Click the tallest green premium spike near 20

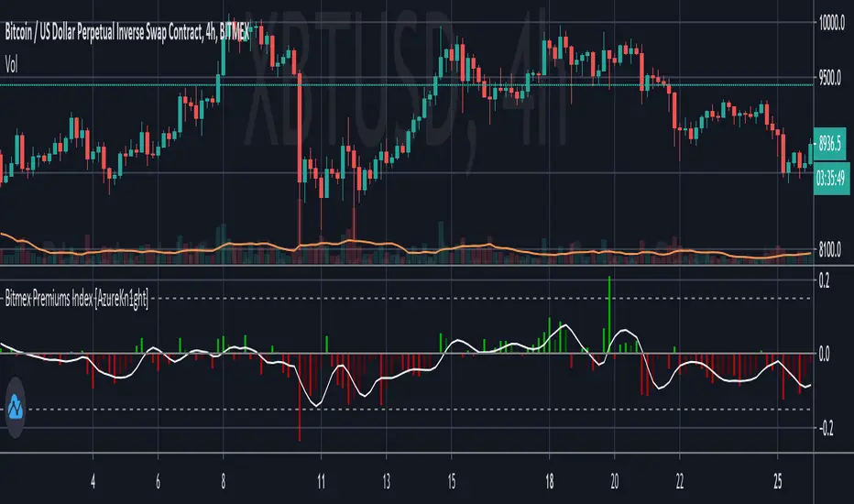pyautogui.click(x=609, y=315)
